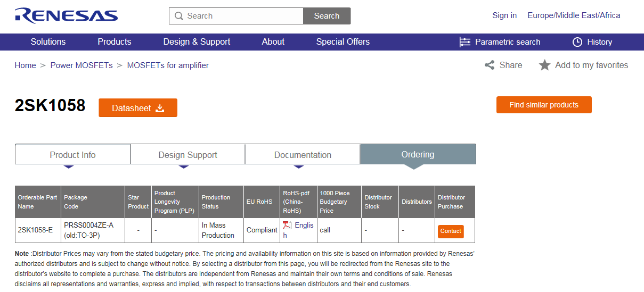Open the About menu

click(273, 42)
